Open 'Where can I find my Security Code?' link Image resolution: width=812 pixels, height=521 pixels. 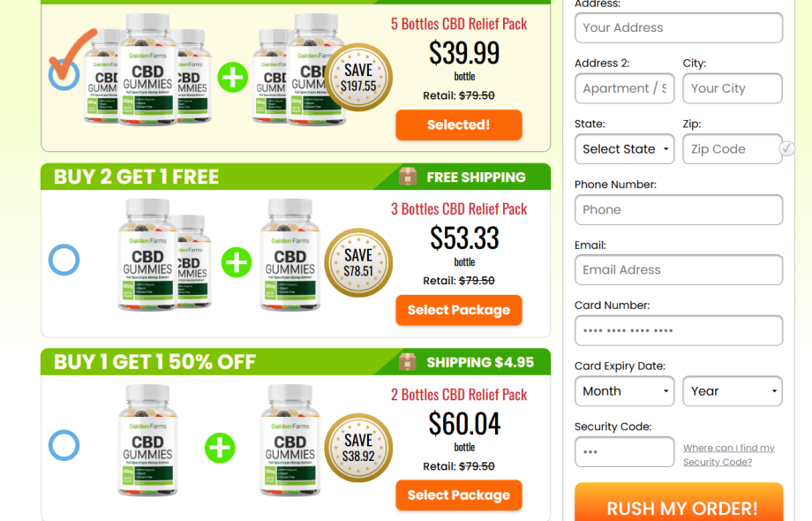coord(729,455)
